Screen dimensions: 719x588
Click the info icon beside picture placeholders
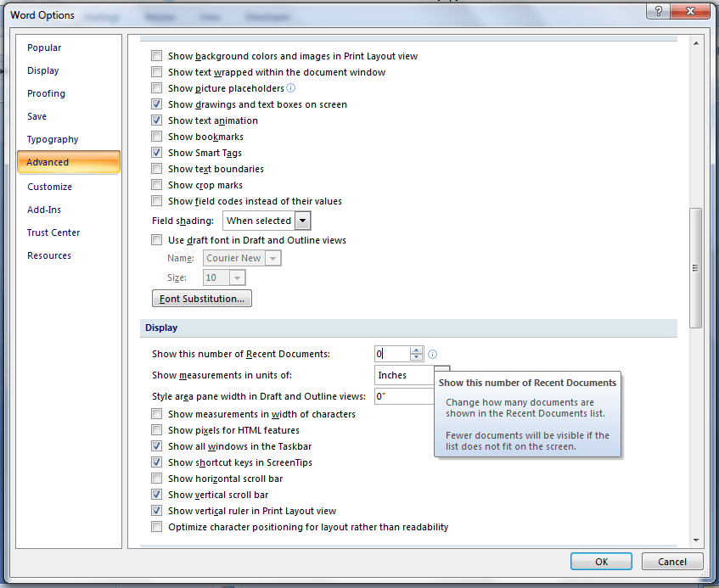point(290,87)
